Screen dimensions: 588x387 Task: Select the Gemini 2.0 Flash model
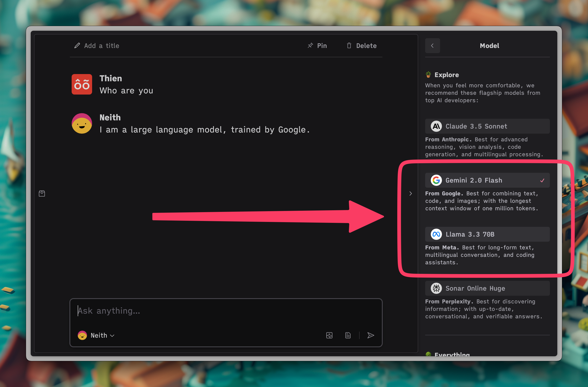tap(487, 180)
